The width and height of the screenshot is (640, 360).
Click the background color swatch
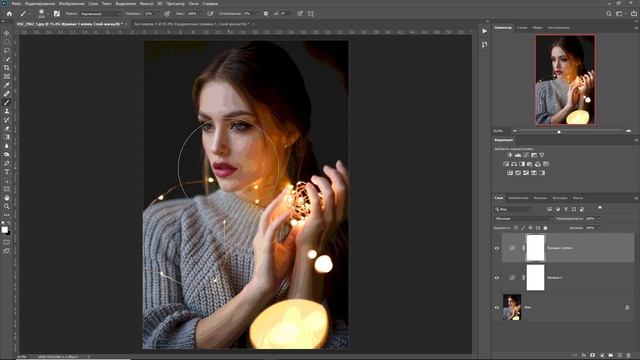pos(9,233)
